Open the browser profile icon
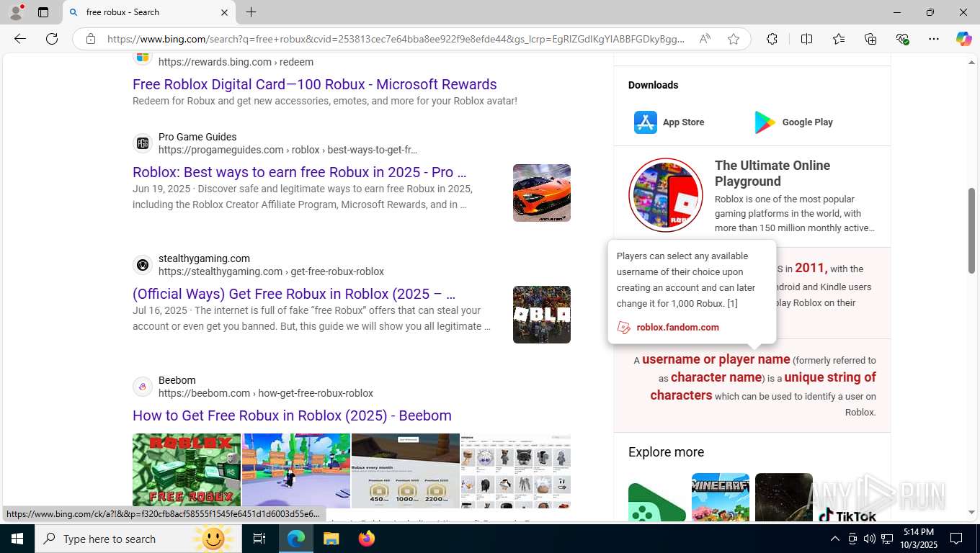 pos(16,12)
